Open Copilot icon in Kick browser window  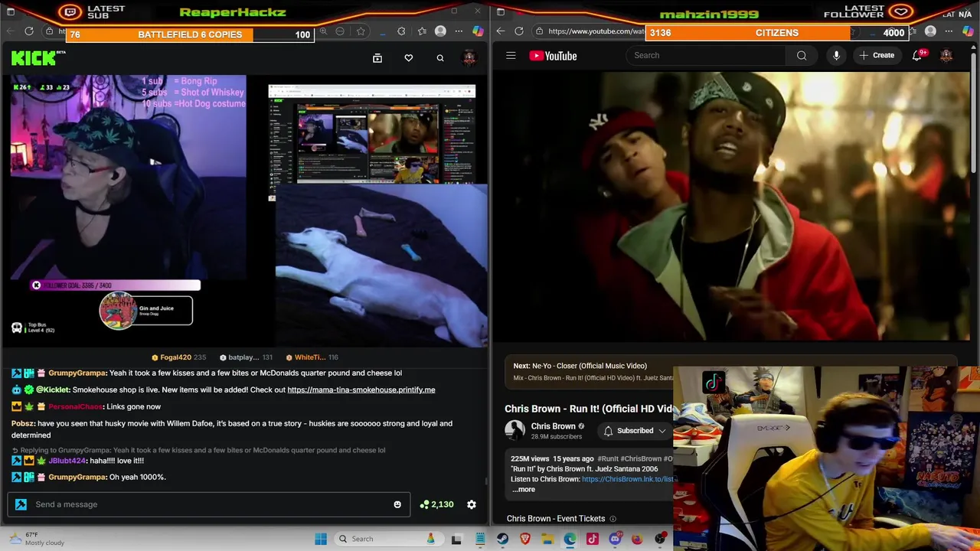479,31
